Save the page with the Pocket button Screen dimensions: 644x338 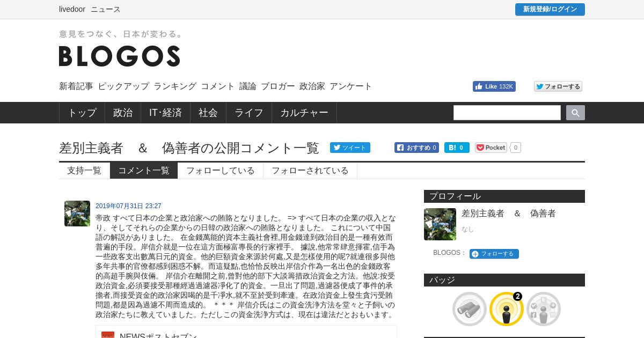coord(491,148)
